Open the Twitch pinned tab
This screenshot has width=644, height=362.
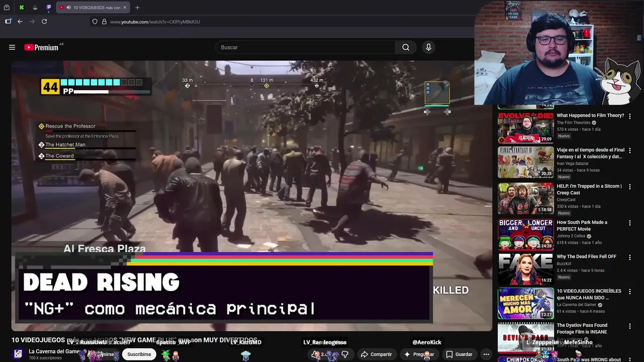[x=48, y=8]
